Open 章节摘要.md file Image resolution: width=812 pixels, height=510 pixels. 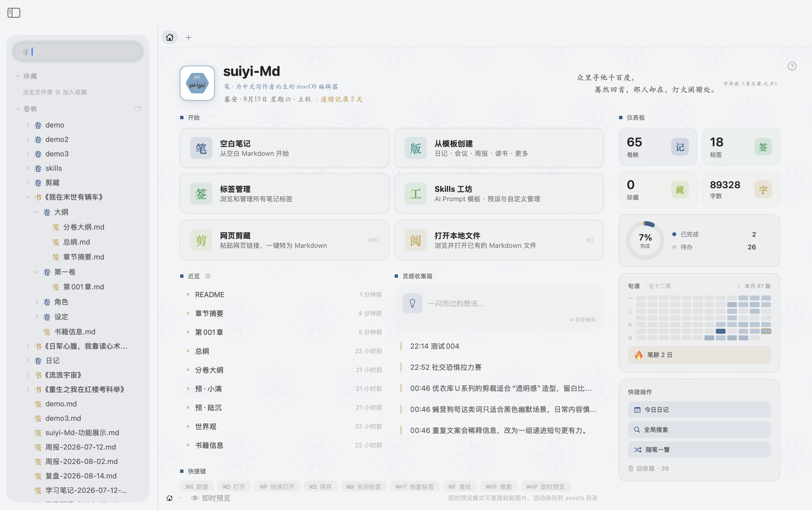(84, 257)
